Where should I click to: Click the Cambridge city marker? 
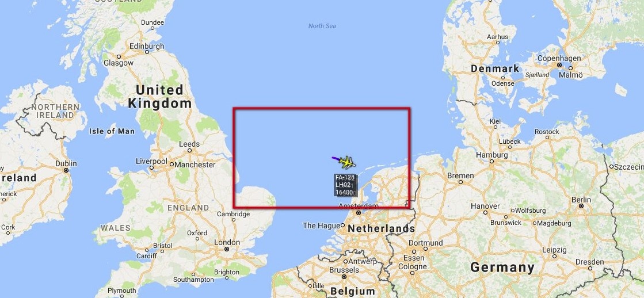coord(234,220)
